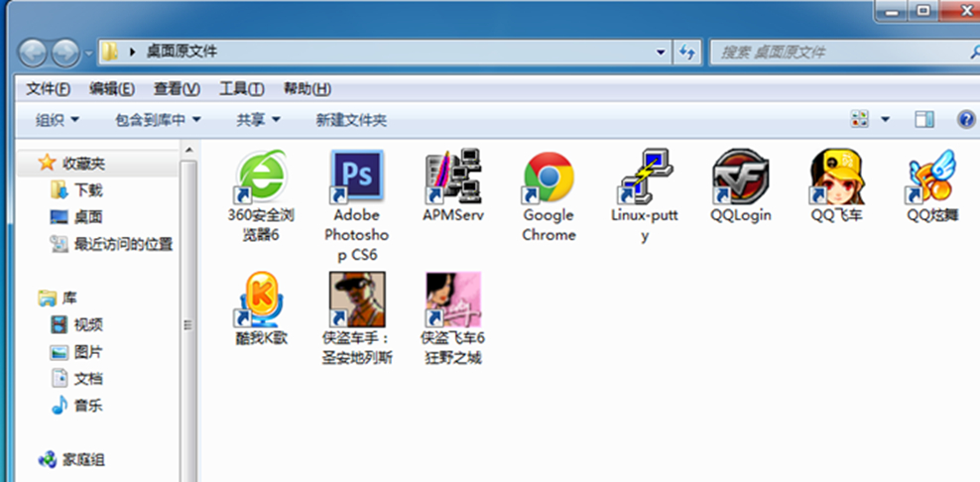Screen dimensions: 980x482
Task: Click the Forward navigation arrow button
Action: [65, 53]
